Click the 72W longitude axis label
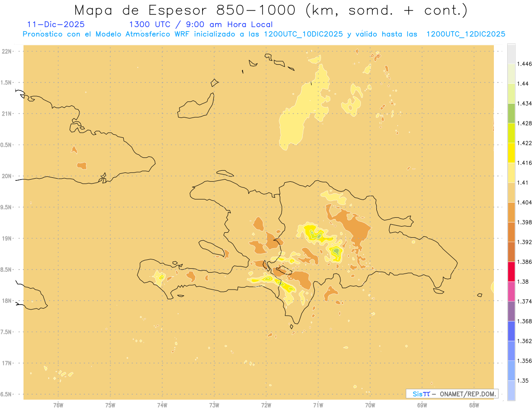 point(266,405)
